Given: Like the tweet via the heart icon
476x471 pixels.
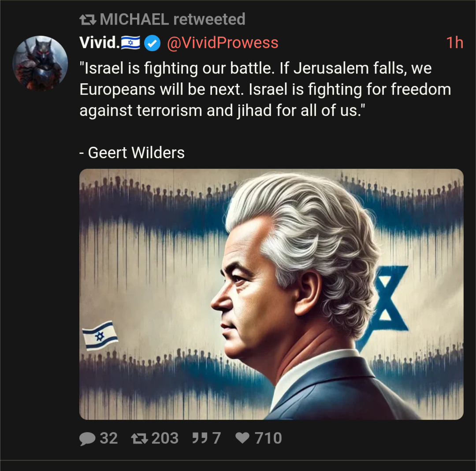Looking at the screenshot, I should (242, 438).
